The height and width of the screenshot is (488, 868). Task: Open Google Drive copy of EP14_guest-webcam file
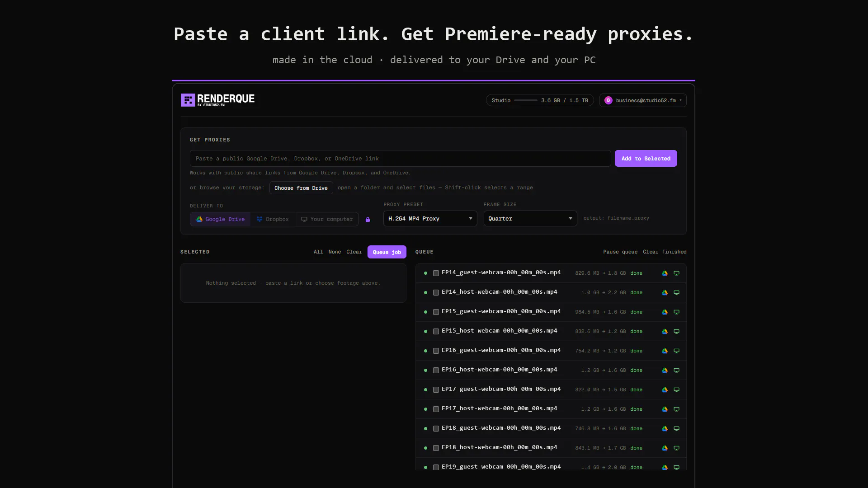pos(665,273)
